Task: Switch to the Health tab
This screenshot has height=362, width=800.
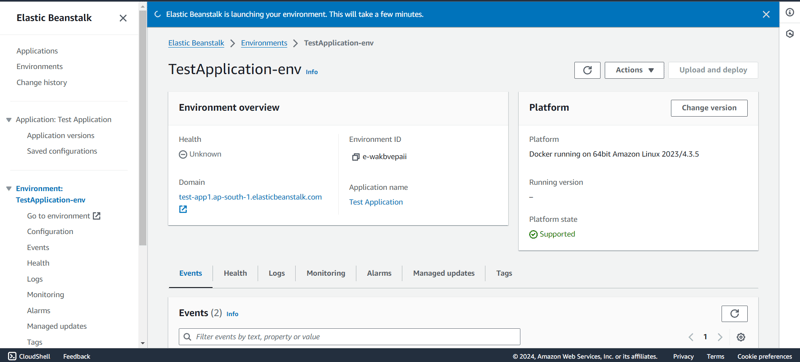Action: [x=235, y=273]
